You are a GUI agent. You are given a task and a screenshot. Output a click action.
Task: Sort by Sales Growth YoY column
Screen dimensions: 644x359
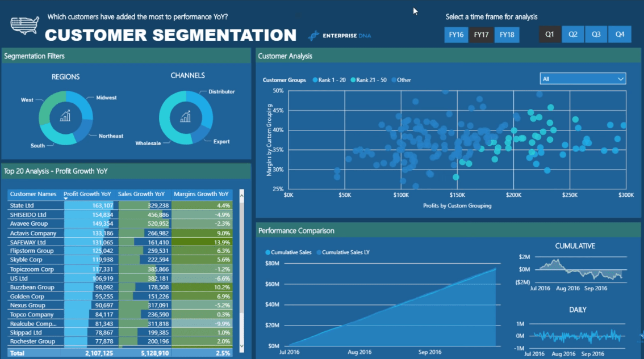[x=141, y=194]
